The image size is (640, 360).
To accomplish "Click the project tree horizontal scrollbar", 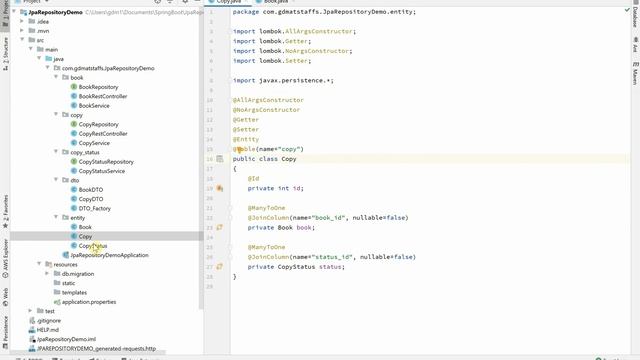I will coord(88,351).
